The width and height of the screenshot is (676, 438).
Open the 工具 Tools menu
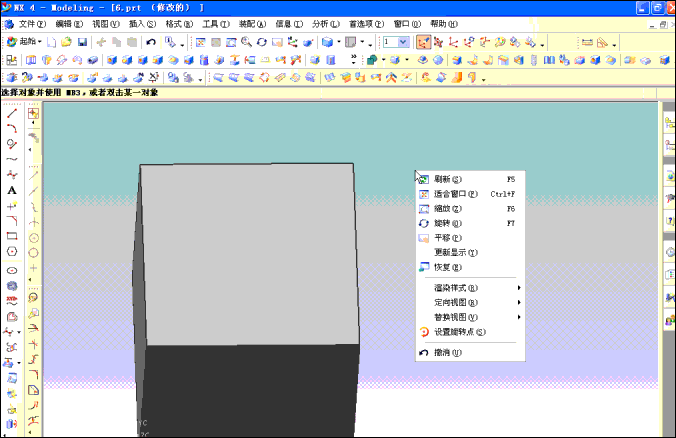216,24
